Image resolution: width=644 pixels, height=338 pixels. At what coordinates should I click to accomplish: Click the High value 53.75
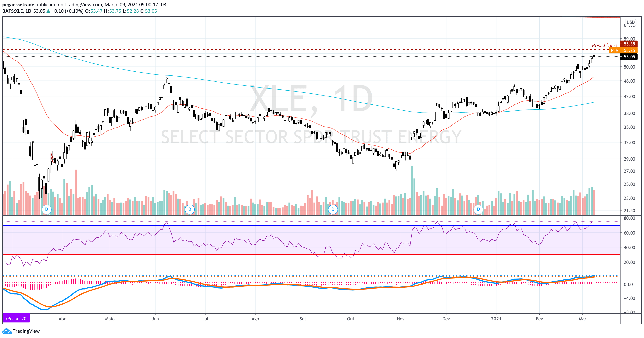tap(115, 11)
